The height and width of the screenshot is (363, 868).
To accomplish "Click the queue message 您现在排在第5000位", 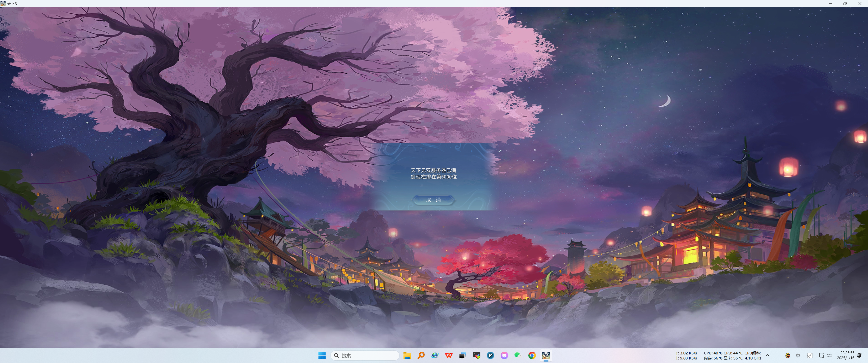I will pyautogui.click(x=433, y=177).
